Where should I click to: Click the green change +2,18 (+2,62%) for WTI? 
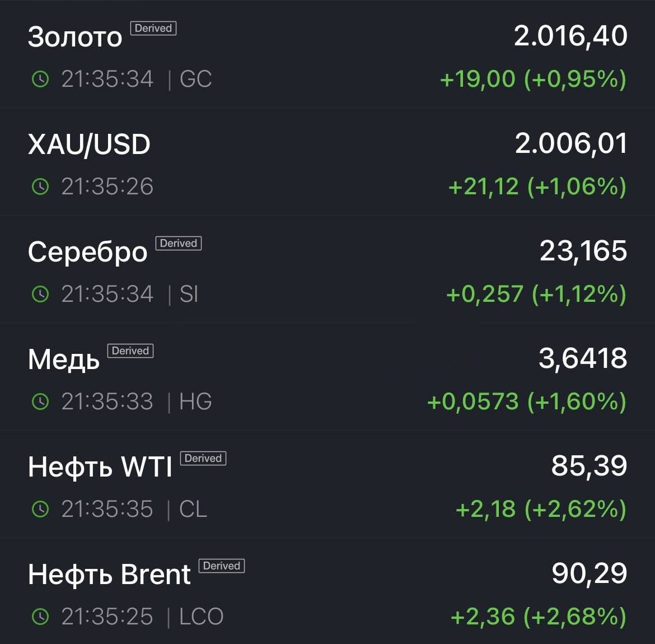click(x=540, y=509)
